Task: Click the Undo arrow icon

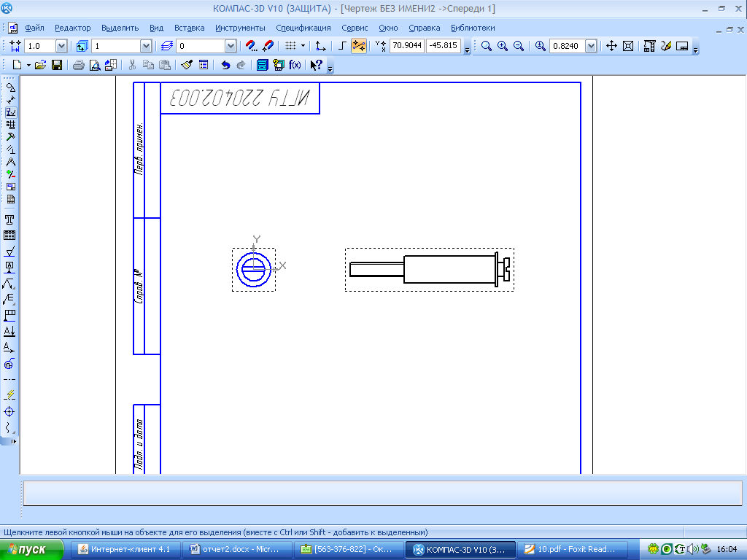Action: click(225, 65)
